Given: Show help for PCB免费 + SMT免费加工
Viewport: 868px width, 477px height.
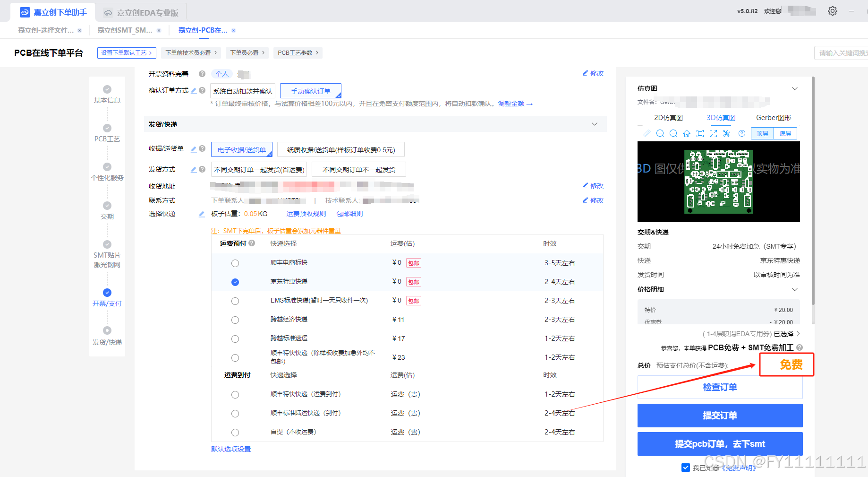Looking at the screenshot, I should pos(800,347).
